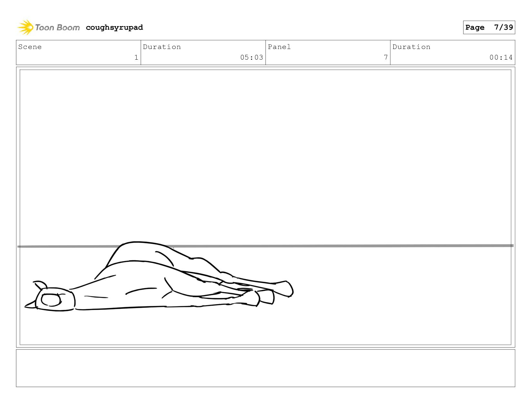Click the 'Page 7/39' indicator box
Image resolution: width=532 pixels, height=411 pixels.
click(489, 27)
